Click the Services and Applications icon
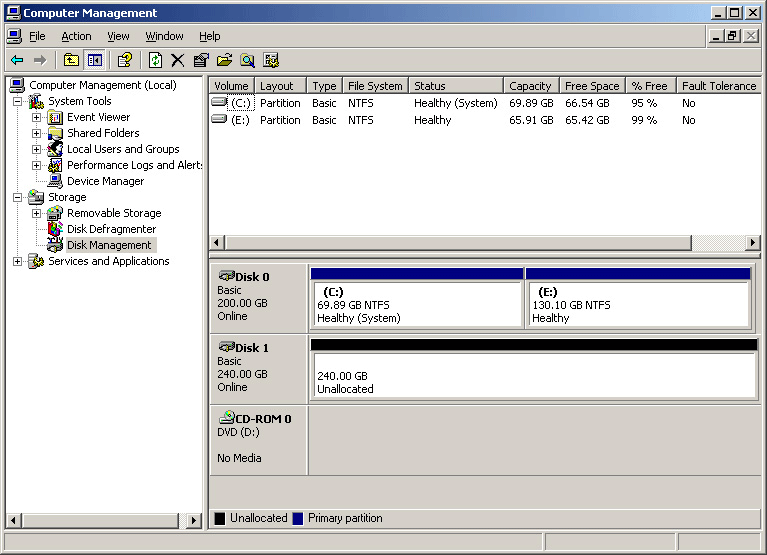Screen dimensions: 767x555 [36, 261]
